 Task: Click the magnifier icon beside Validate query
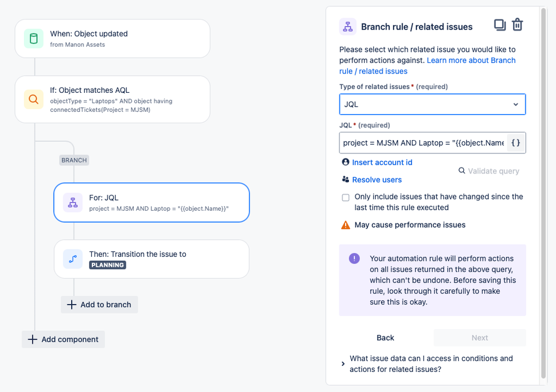(x=462, y=171)
